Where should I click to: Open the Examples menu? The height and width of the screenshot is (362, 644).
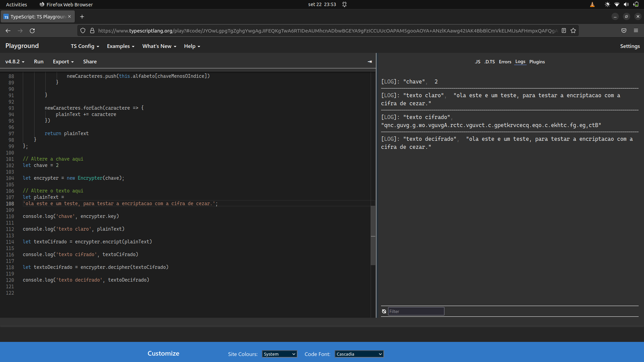(120, 46)
